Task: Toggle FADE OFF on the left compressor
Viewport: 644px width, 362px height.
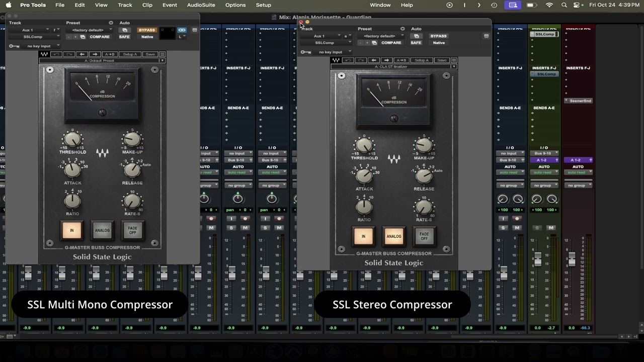Action: (133, 230)
